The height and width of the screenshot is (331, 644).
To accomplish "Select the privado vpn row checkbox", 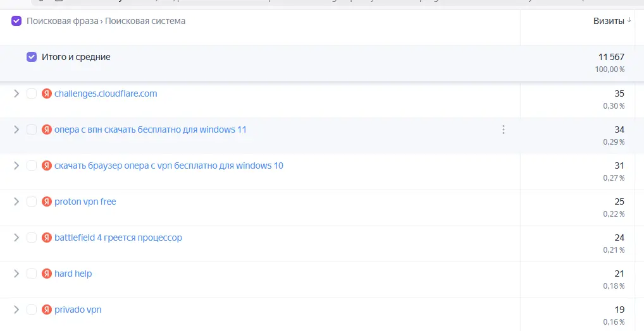I will [x=32, y=310].
